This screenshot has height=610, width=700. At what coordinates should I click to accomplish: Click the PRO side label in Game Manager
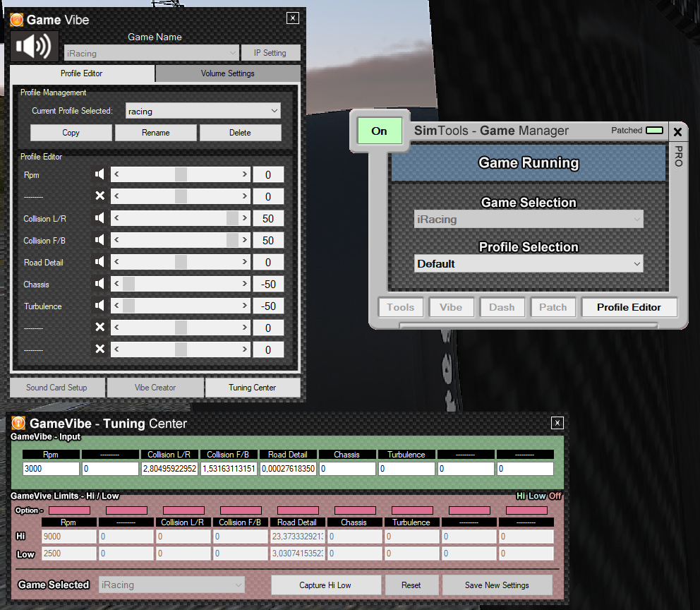(x=678, y=156)
